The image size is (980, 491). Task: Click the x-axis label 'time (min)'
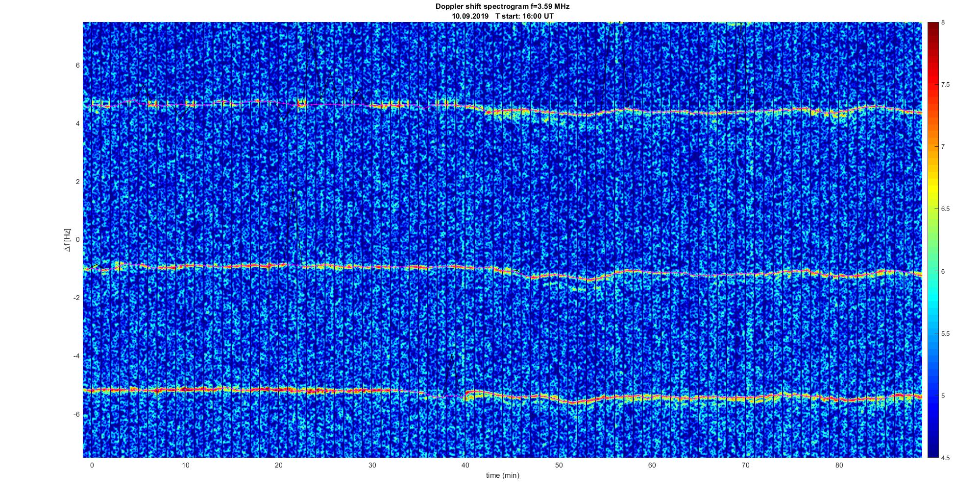coord(502,475)
